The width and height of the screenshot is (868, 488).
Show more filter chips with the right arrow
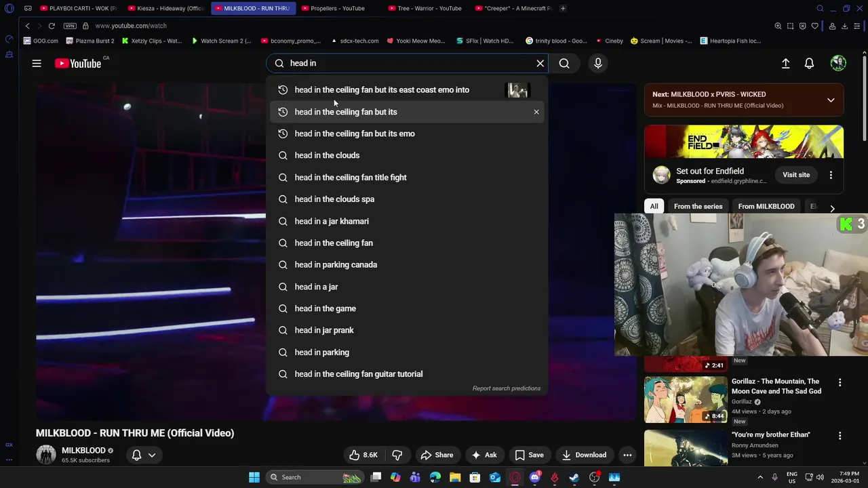[832, 208]
